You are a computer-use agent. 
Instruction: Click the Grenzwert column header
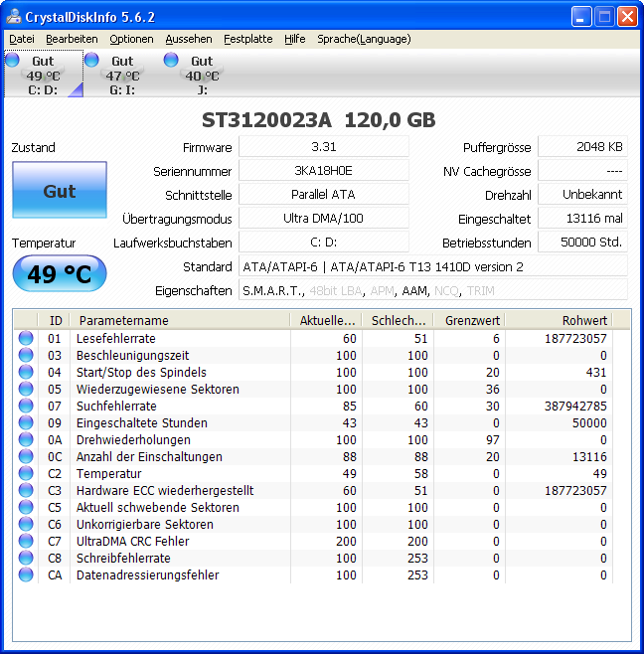470,320
